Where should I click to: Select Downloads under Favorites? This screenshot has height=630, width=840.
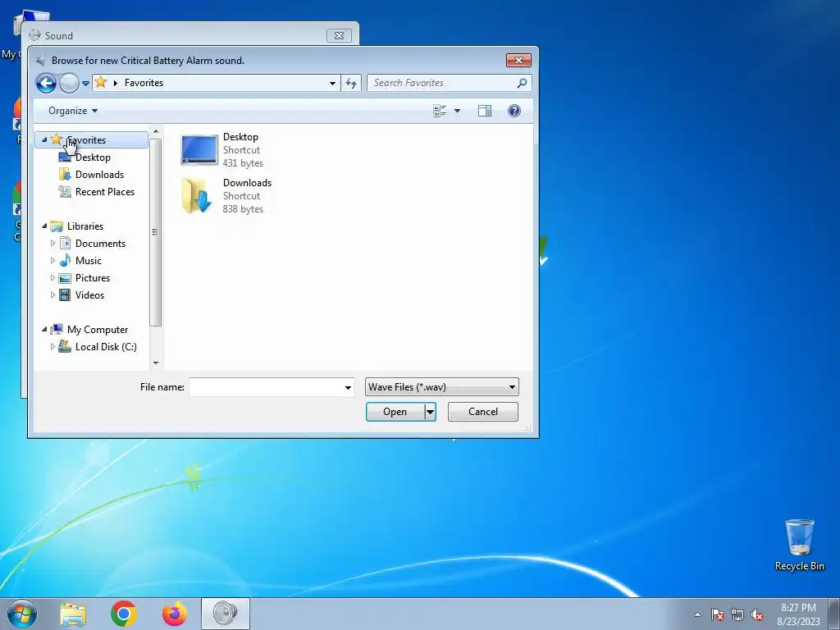tap(99, 175)
